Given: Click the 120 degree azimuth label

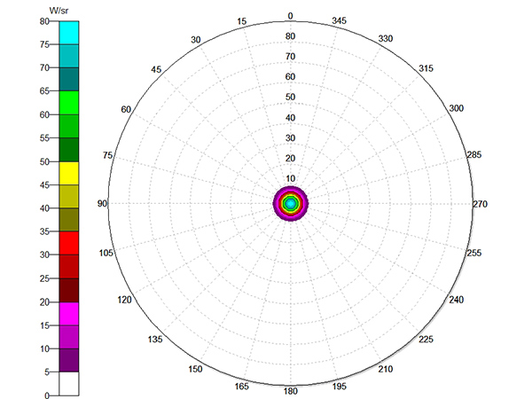Looking at the screenshot, I should coord(124,300).
